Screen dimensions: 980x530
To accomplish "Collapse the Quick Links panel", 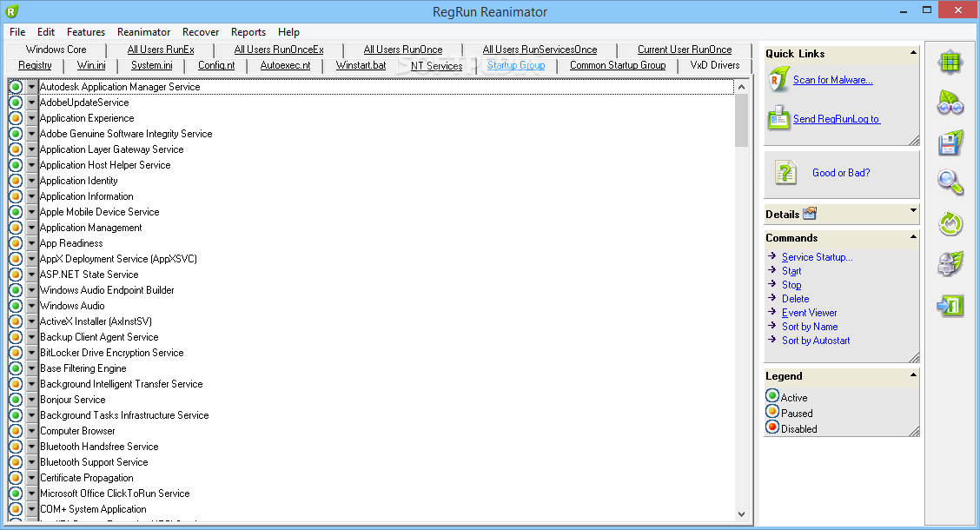I will click(913, 52).
